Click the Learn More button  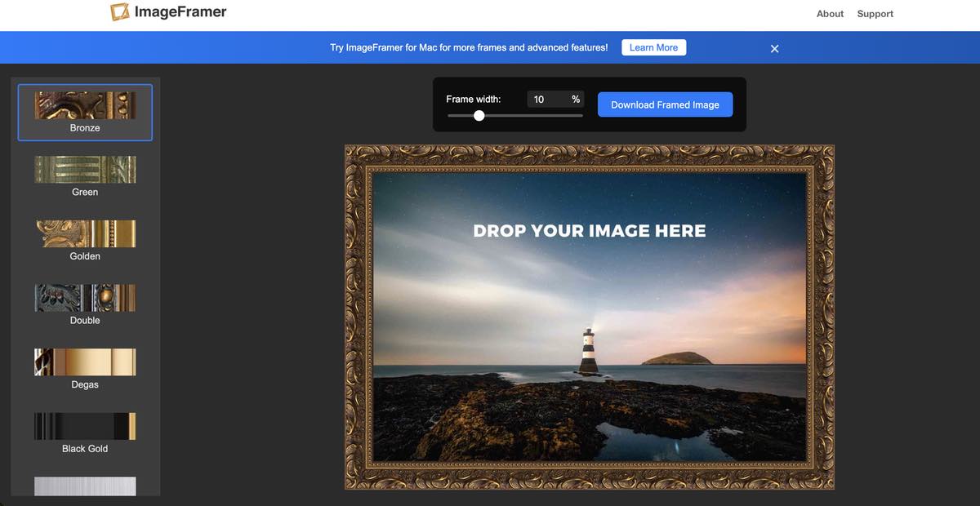653,47
